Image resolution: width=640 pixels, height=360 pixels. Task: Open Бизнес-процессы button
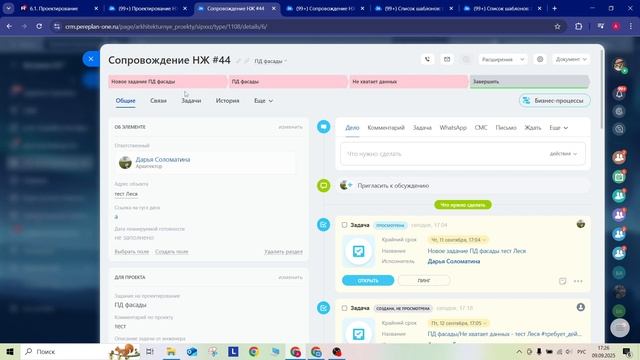click(555, 100)
